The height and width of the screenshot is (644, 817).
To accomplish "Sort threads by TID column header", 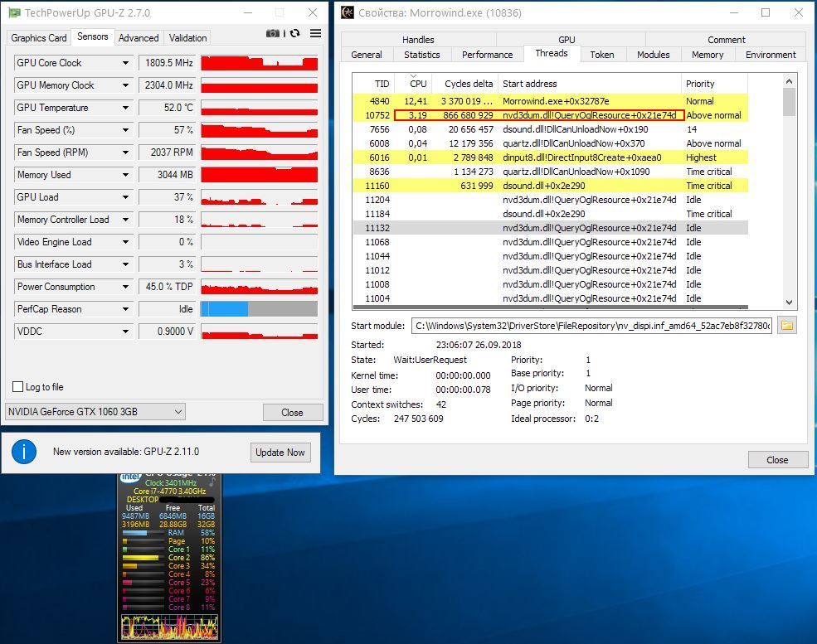I will 373,84.
